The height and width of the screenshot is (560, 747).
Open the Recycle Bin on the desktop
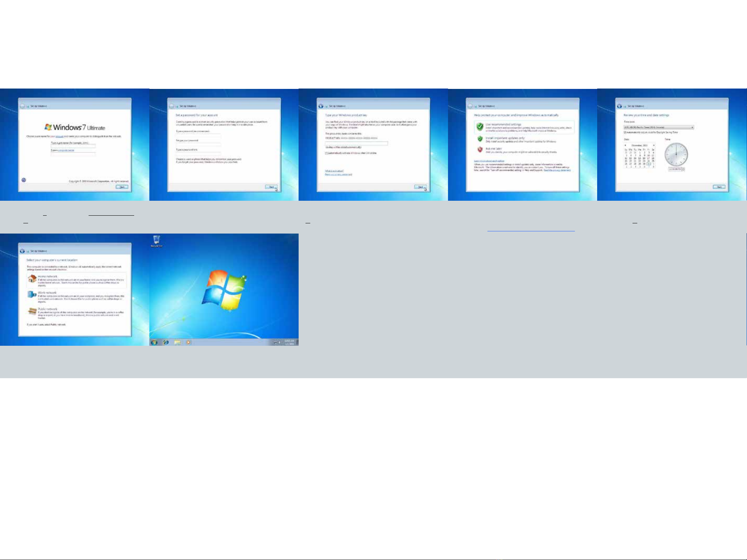[156, 241]
